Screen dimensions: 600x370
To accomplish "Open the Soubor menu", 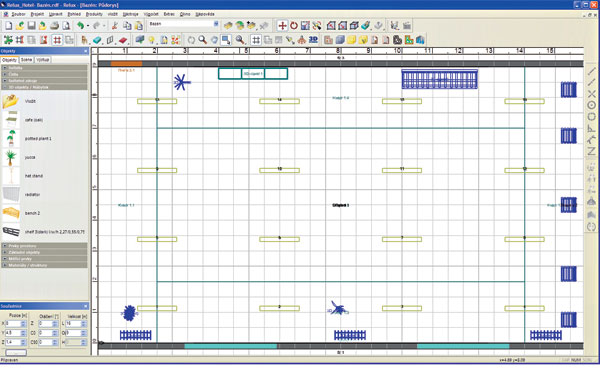I will click(18, 14).
